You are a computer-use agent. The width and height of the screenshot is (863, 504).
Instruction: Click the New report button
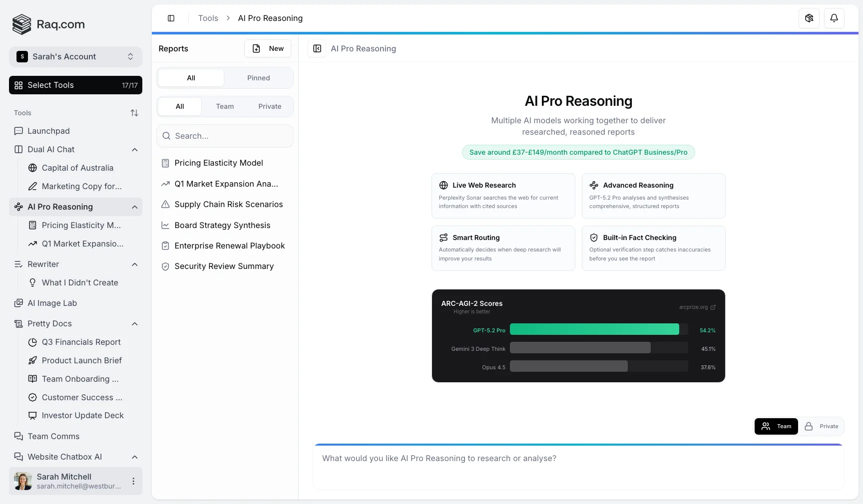click(x=268, y=49)
